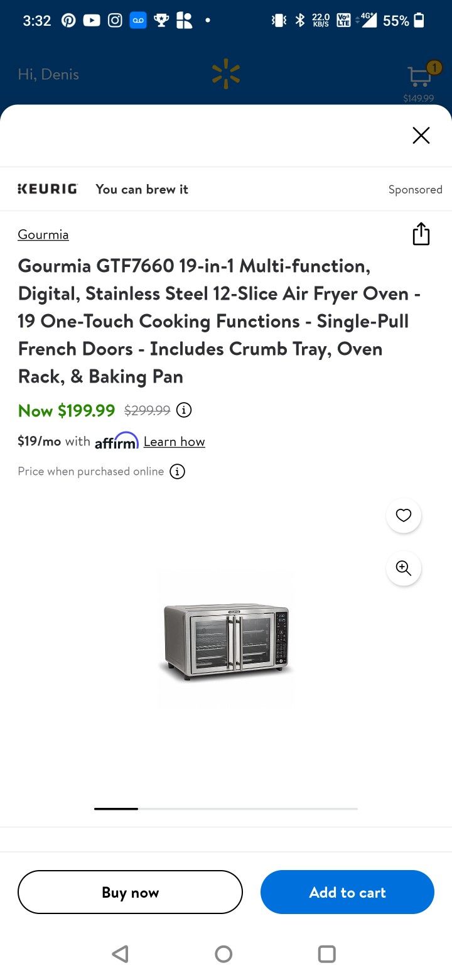
Task: Close the product details sheet
Action: coord(421,135)
